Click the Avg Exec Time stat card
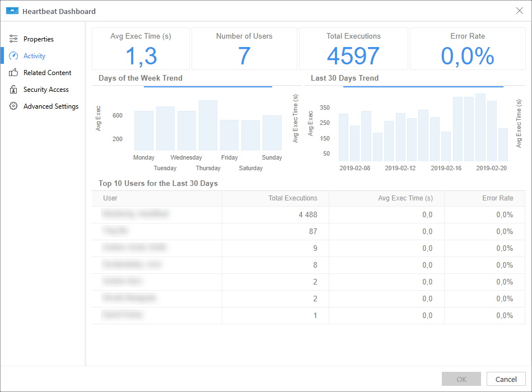532x392 pixels. pyautogui.click(x=140, y=48)
